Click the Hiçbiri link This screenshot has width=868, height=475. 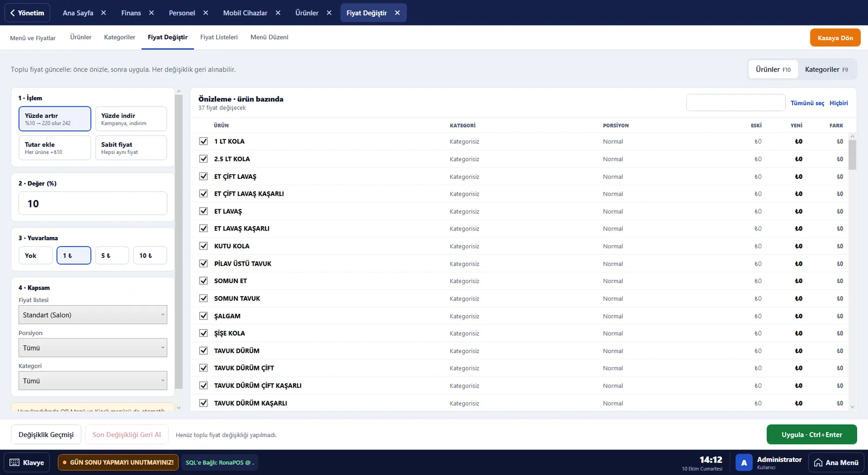pyautogui.click(x=839, y=103)
